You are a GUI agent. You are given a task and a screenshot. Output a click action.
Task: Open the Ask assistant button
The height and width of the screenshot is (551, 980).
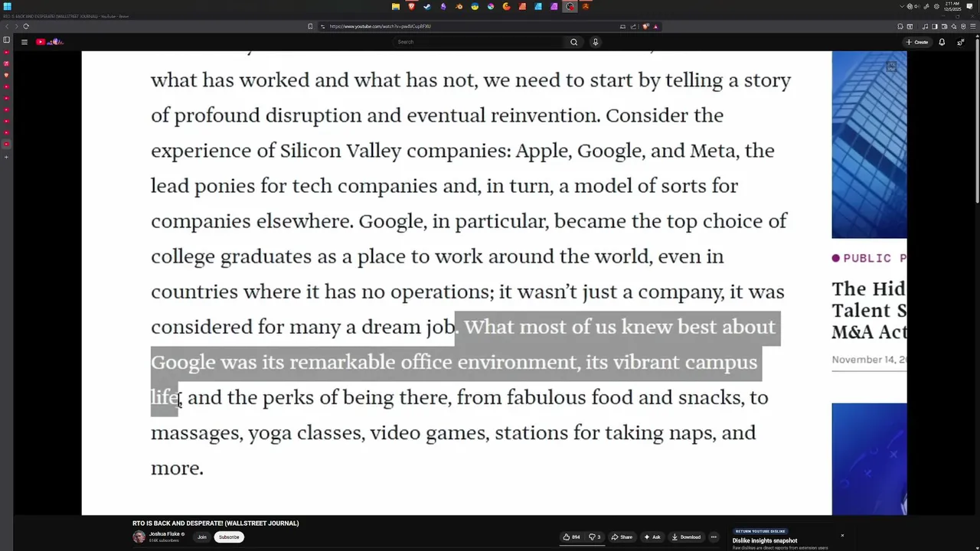pos(652,537)
